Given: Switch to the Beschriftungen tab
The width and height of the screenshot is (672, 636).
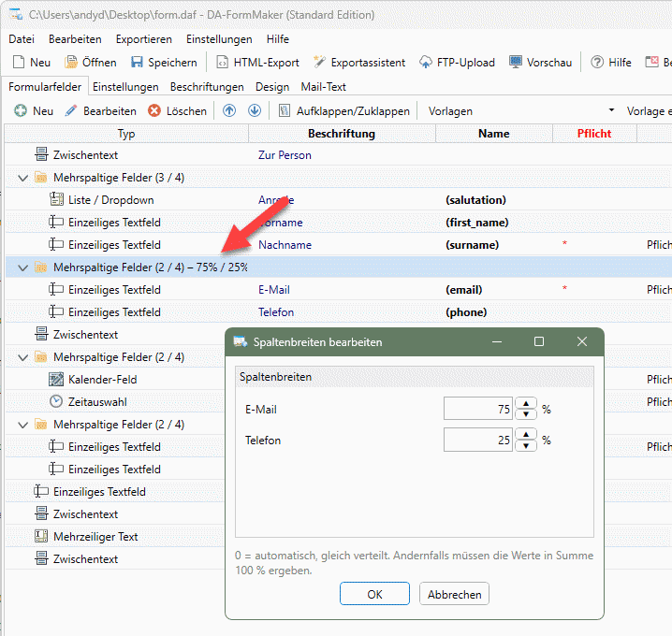Looking at the screenshot, I should click(x=207, y=86).
